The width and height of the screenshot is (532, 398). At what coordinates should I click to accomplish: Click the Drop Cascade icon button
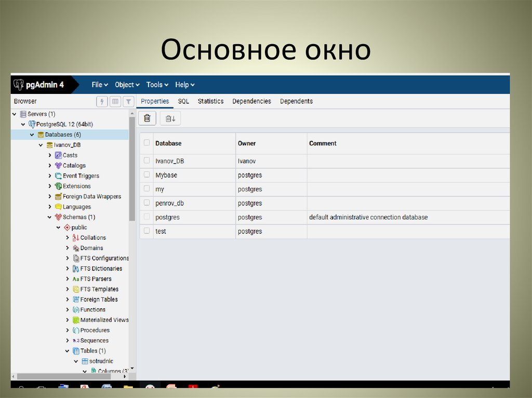point(170,118)
